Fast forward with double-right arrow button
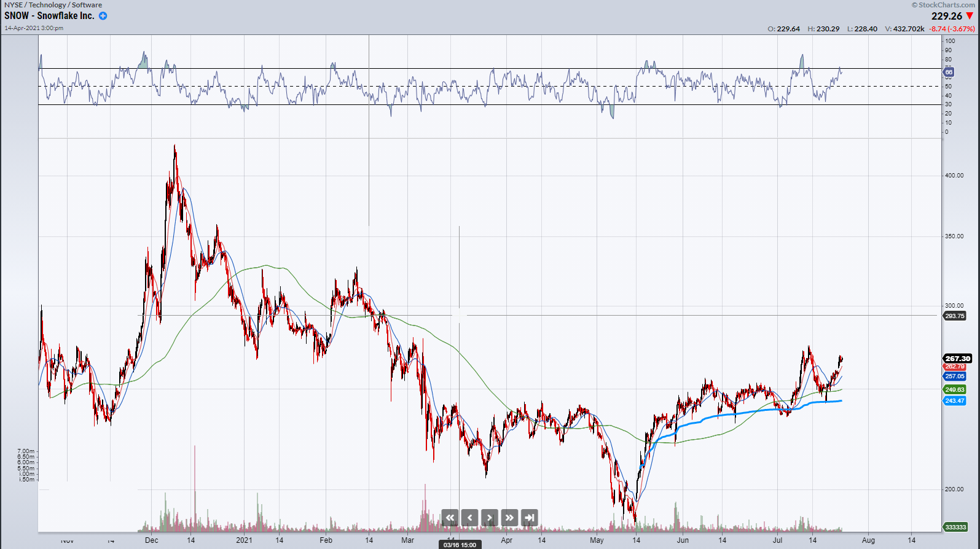 (509, 518)
